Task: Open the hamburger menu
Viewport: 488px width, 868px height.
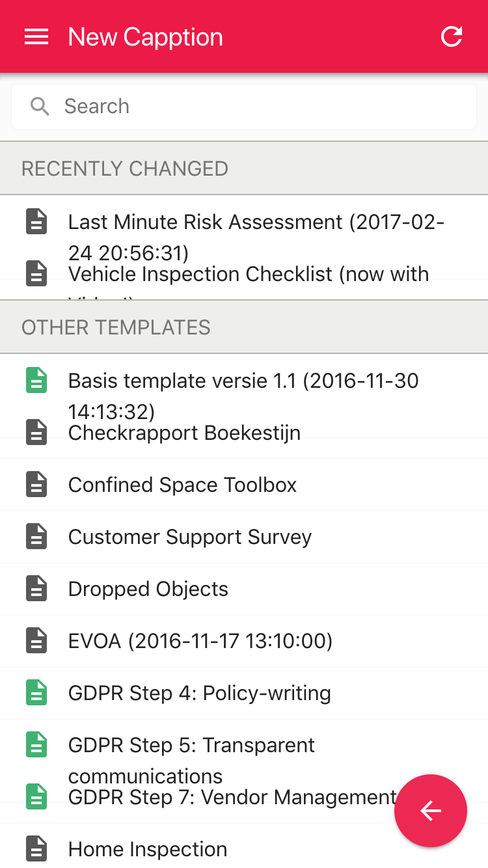Action: (x=36, y=37)
